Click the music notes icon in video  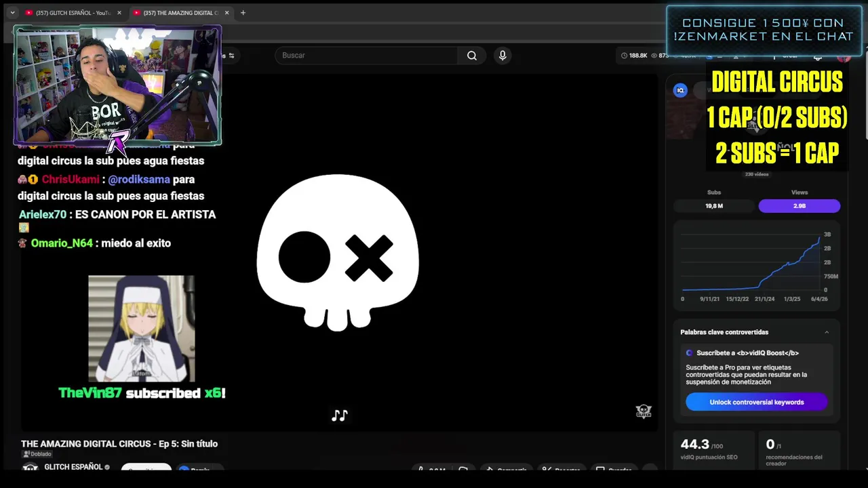coord(339,415)
